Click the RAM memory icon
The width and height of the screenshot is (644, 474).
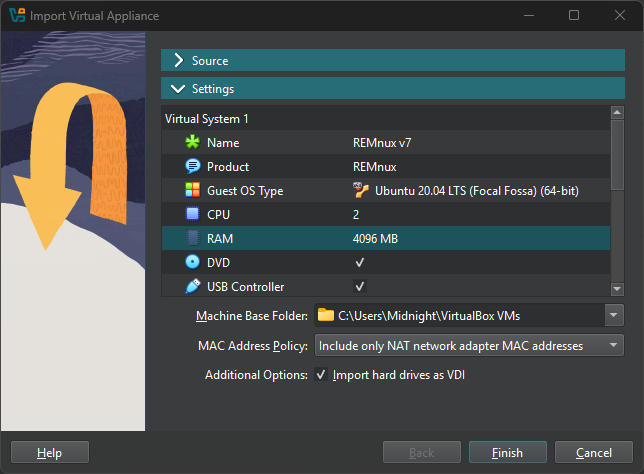coord(193,239)
